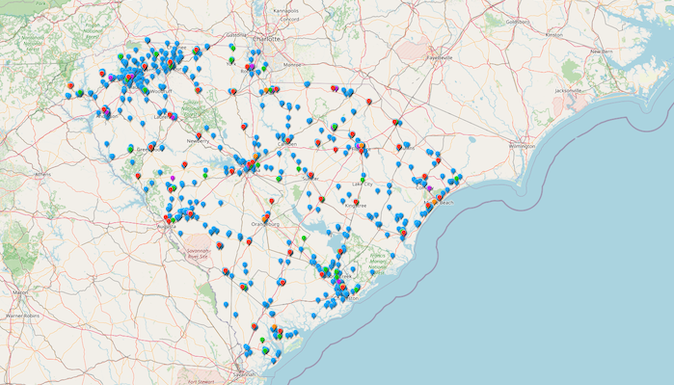Click the Jacksonville label

[x=568, y=91]
